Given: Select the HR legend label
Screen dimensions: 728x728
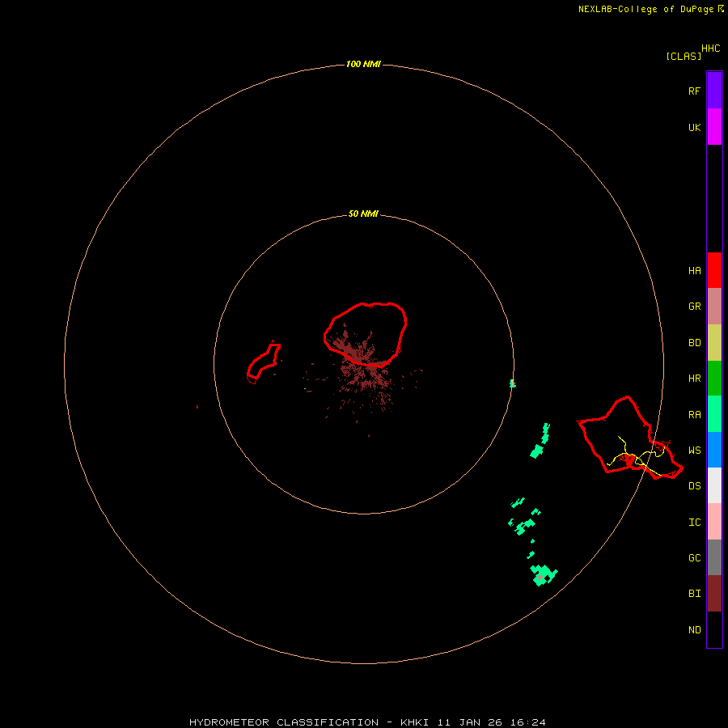Looking at the screenshot, I should coord(694,379).
